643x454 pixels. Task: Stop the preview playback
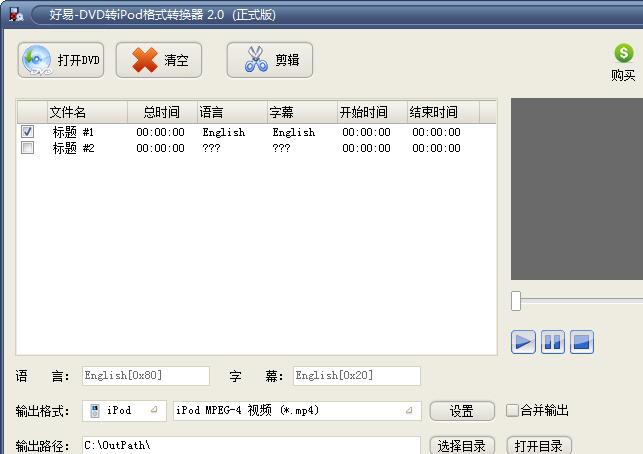coord(581,342)
